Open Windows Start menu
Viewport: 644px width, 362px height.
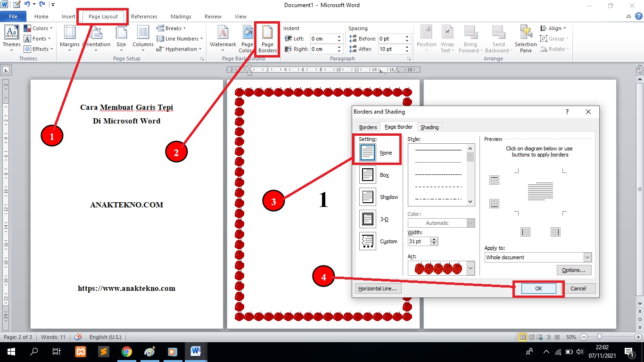11,352
